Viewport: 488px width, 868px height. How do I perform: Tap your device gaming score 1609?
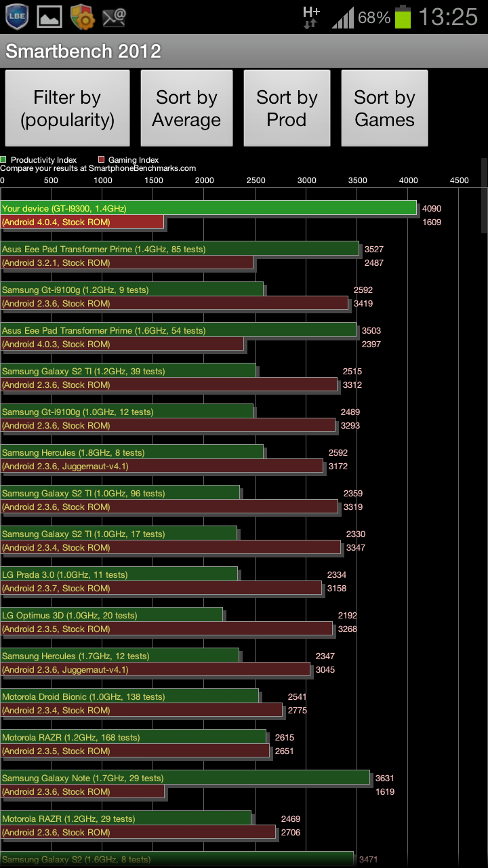pyautogui.click(x=432, y=222)
